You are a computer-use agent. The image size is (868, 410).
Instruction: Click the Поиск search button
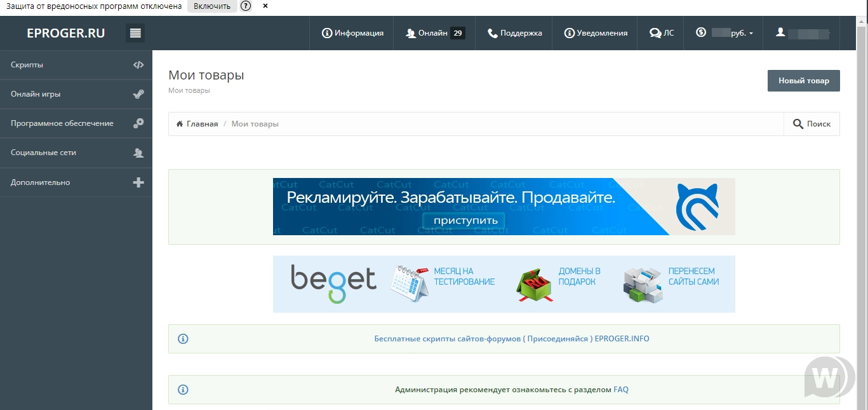(x=811, y=124)
